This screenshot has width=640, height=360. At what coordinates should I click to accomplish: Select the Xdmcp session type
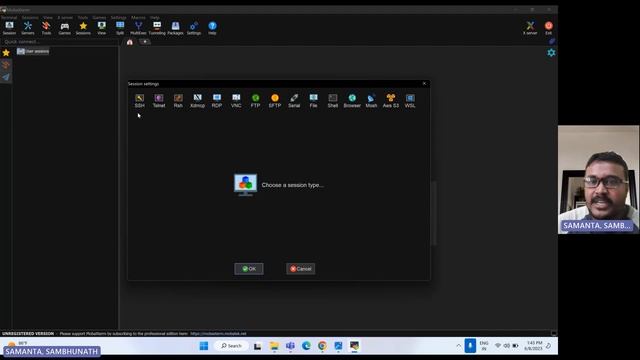point(198,100)
